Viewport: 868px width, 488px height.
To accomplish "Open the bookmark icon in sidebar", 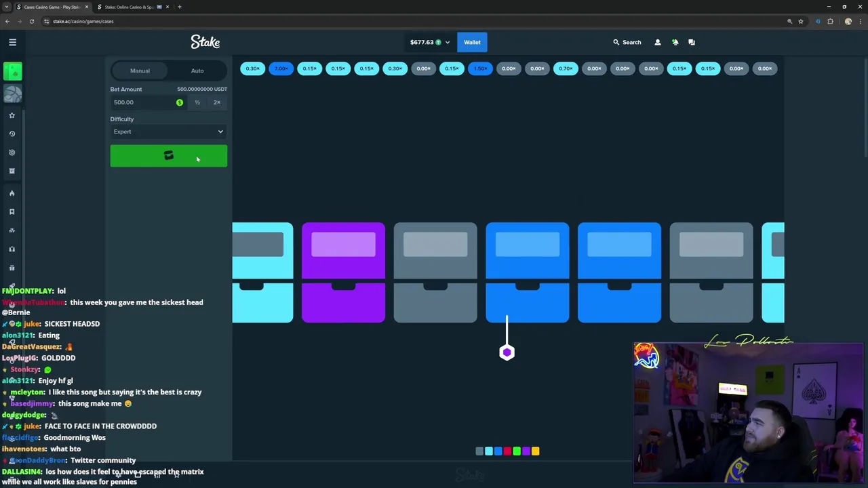I will point(12,211).
